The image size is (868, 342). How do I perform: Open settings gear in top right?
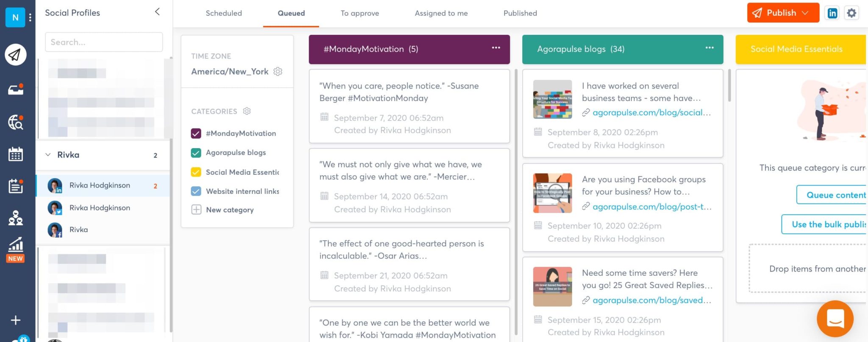click(x=851, y=13)
